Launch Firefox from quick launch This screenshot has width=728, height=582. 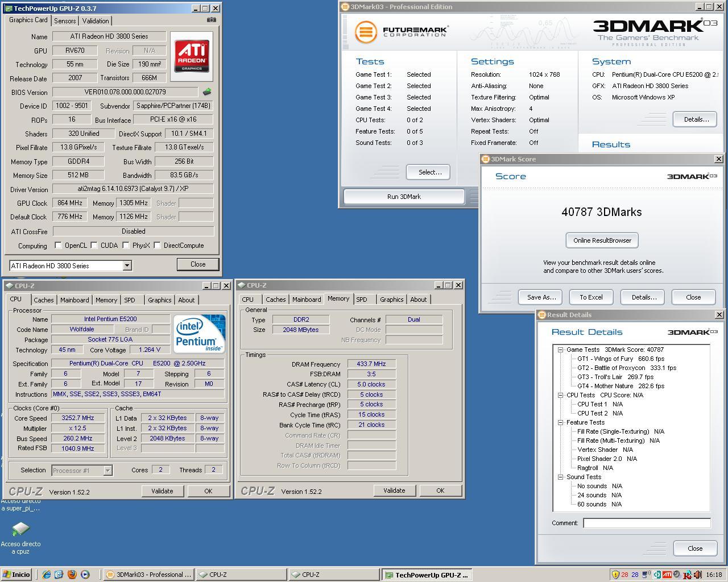tap(72, 575)
